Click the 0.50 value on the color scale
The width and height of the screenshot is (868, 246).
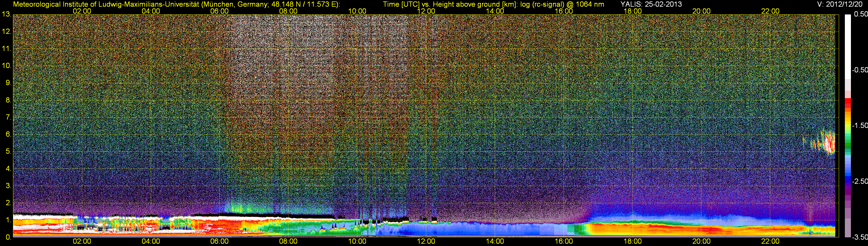click(x=860, y=14)
